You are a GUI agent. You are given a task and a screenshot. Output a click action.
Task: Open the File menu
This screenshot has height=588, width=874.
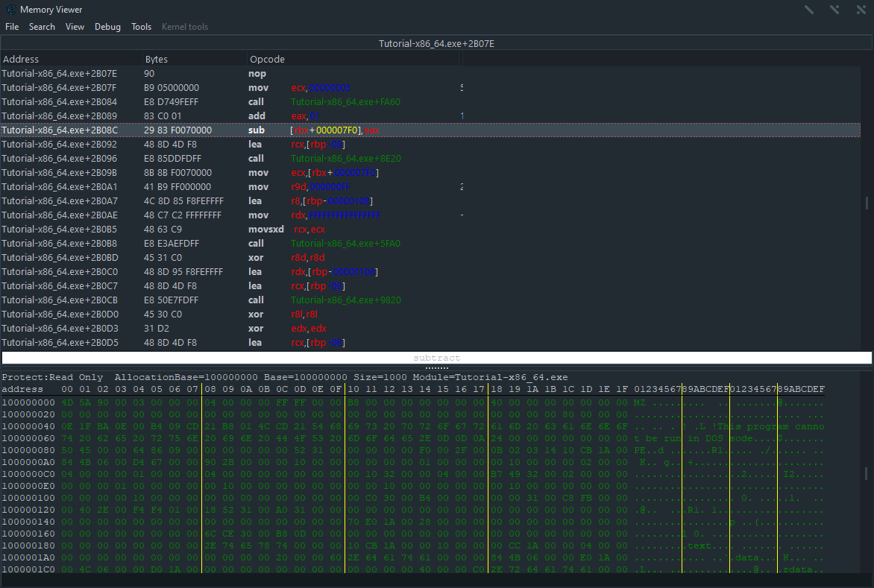(x=12, y=27)
